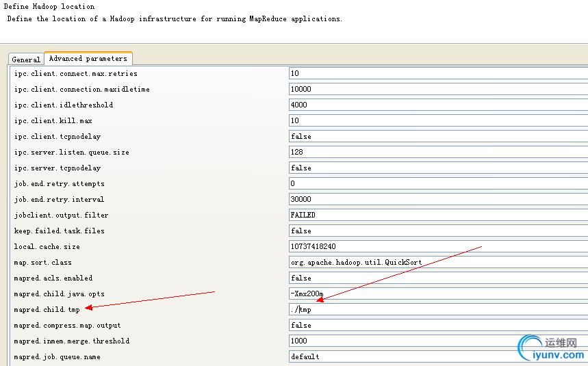Edit the job.end.retry.interval field showing 30000
Screen dimensions: 588x366
point(438,199)
